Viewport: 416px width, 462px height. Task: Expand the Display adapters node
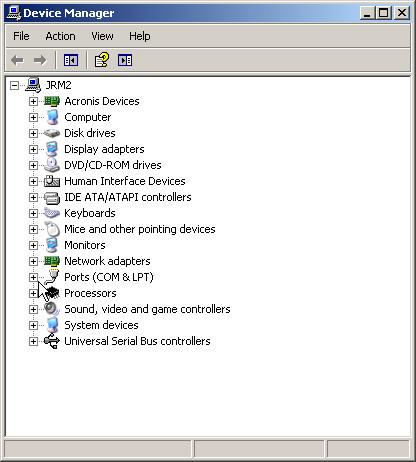(33, 149)
